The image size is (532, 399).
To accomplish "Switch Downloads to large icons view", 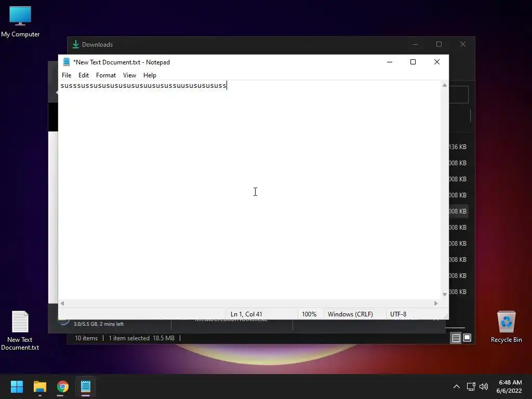I will (467, 338).
